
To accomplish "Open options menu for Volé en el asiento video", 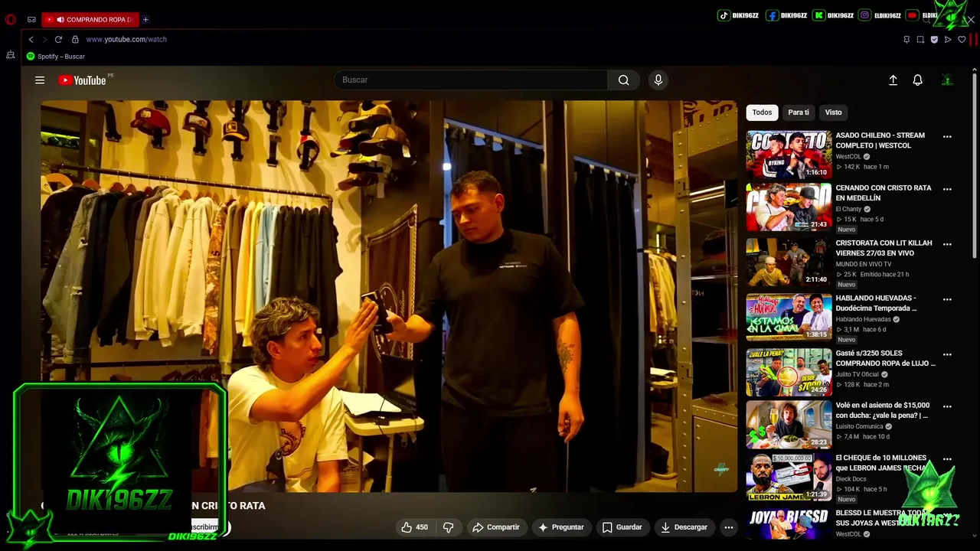I will [947, 406].
